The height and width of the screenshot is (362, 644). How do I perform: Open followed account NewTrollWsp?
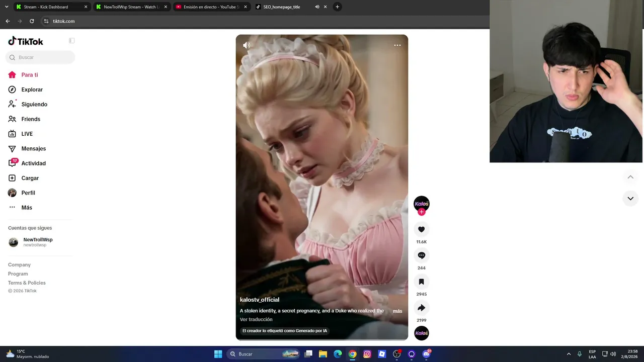[38, 242]
